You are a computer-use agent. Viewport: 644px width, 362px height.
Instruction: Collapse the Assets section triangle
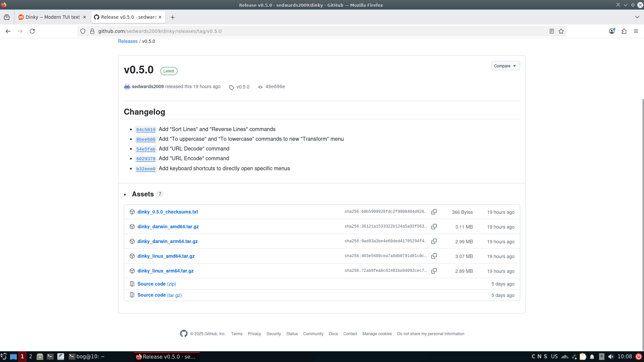[125, 195]
